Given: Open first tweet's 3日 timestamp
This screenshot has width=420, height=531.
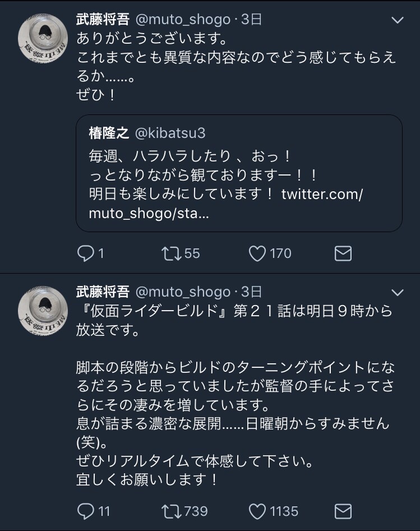Looking at the screenshot, I should 252,20.
